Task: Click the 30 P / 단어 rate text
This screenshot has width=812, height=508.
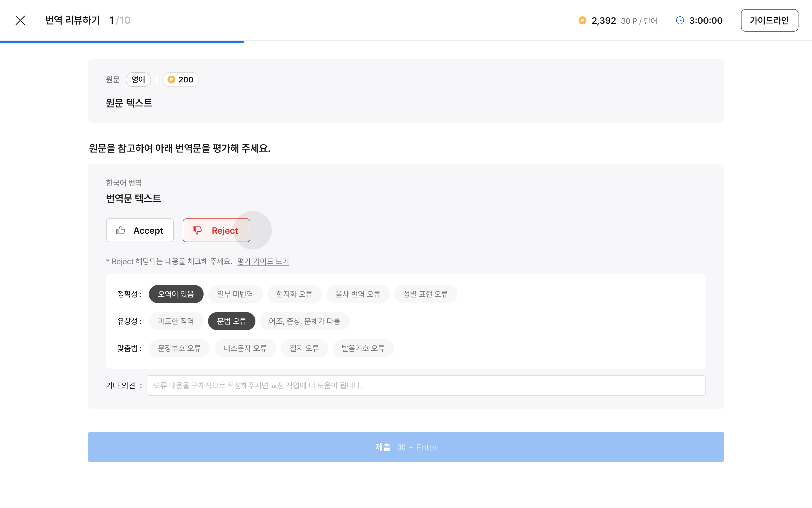Action: click(639, 21)
